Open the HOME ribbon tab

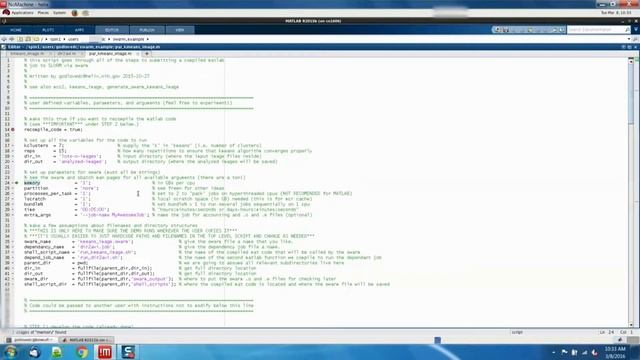tap(16, 30)
